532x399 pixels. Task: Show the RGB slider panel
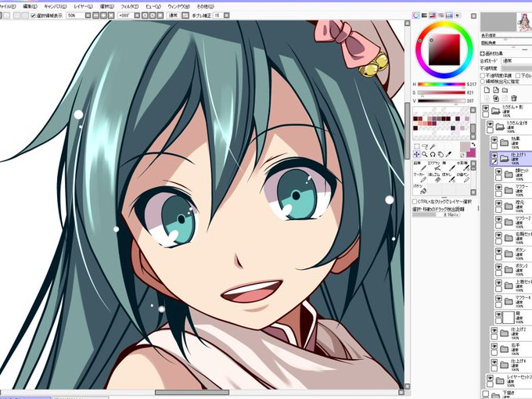[x=425, y=16]
